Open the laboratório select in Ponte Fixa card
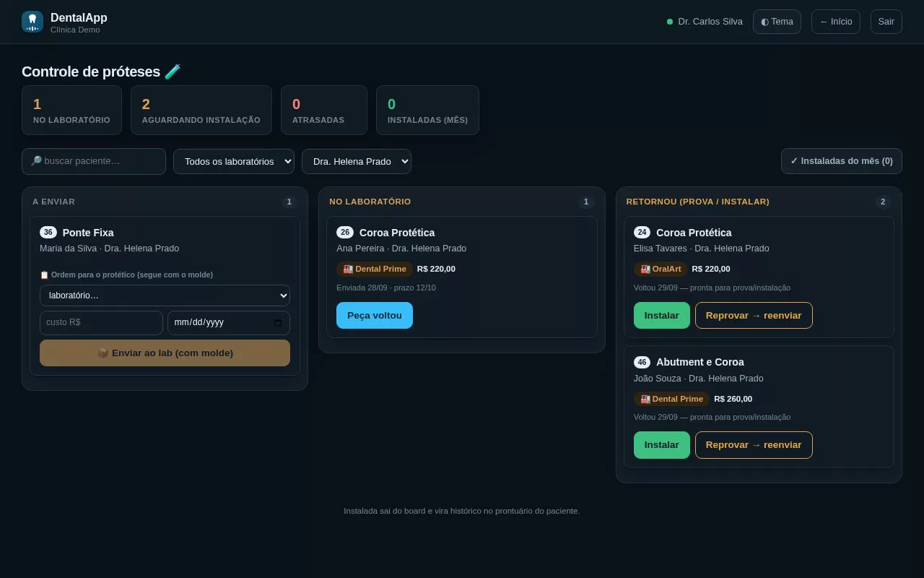 165,296
